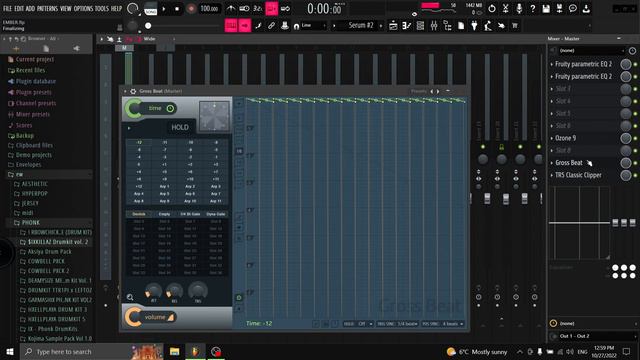This screenshot has height=360, width=640.
Task: Open the ADD menu
Action: (30, 8)
